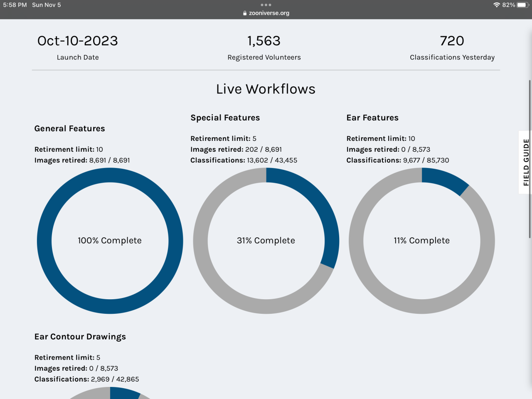Select Ear Contour Drawings' Images retired: 0 / 8,573
Viewport: 532px width, 399px height.
pos(76,368)
